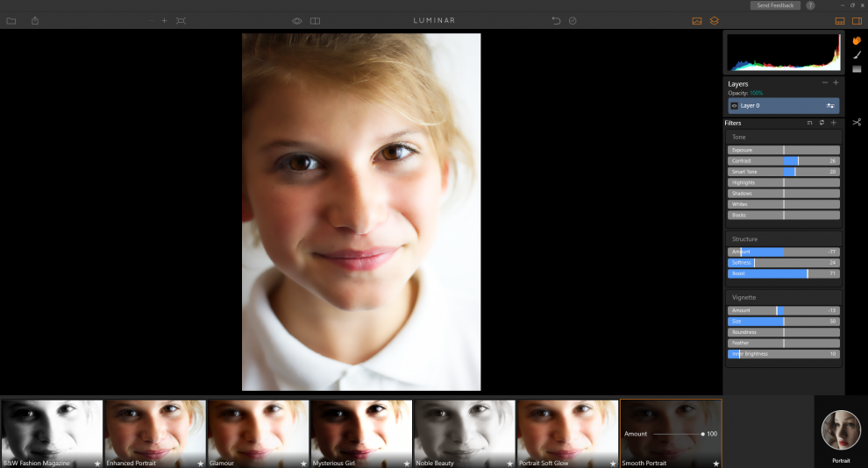The image size is (868, 468).
Task: Select the Layer 0 row
Action: [x=783, y=106]
